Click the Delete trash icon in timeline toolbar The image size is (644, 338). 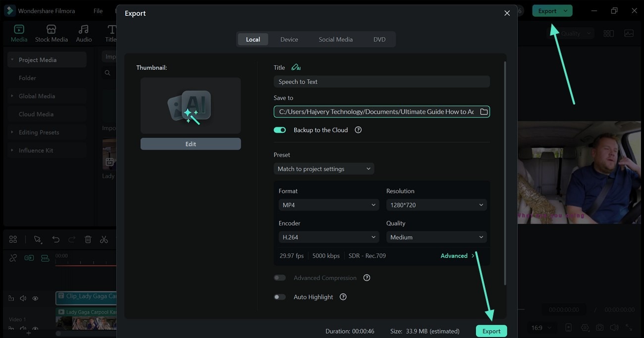pos(88,239)
